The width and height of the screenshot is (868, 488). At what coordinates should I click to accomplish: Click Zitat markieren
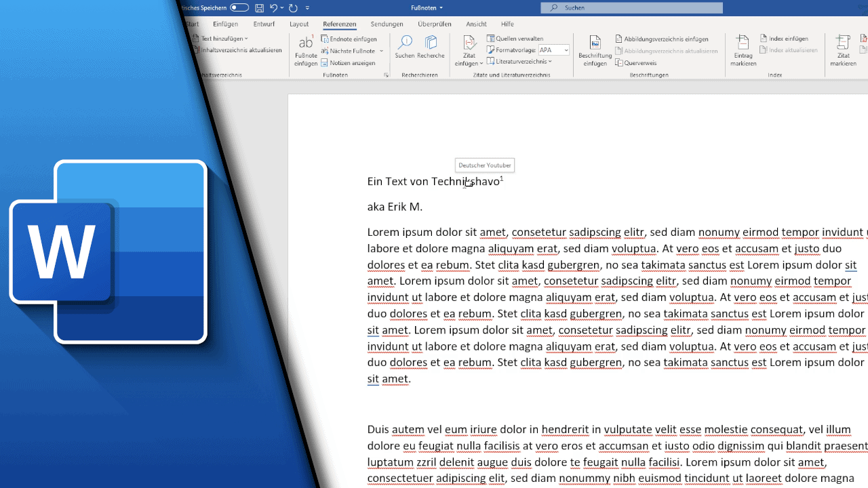(x=843, y=49)
